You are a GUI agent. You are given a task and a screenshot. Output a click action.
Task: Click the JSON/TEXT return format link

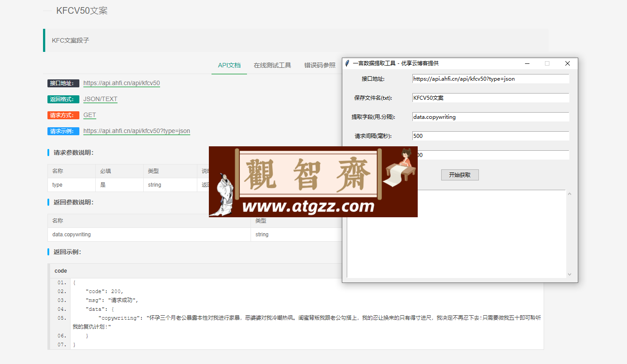[100, 99]
